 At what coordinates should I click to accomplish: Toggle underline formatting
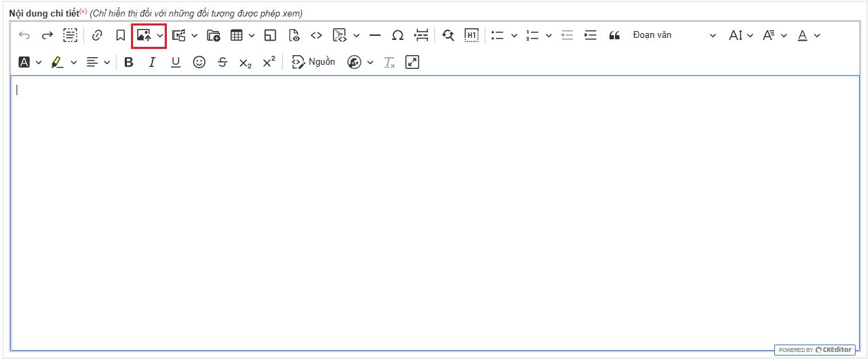[x=176, y=62]
